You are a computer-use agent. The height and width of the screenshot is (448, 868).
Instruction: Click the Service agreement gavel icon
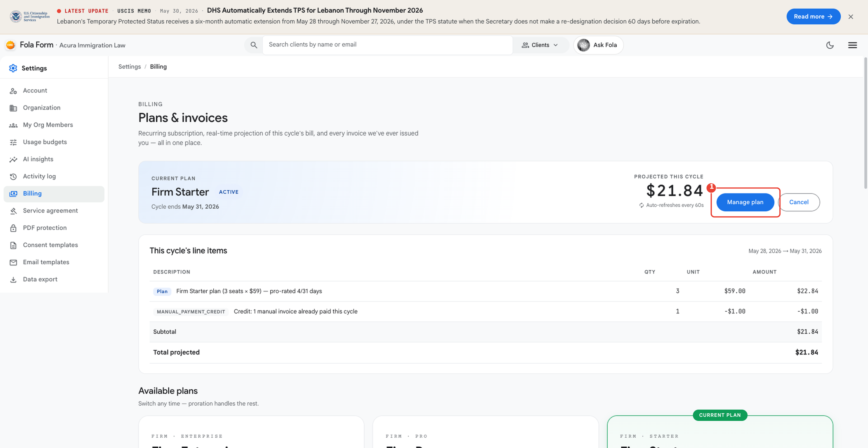click(13, 211)
